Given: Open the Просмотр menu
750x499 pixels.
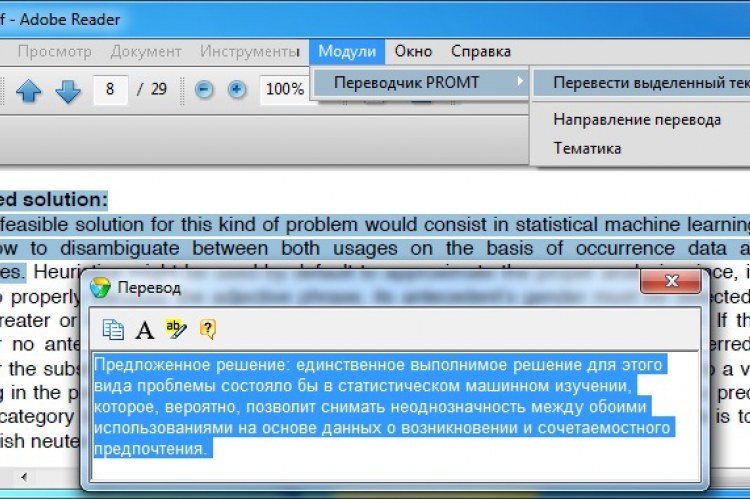Looking at the screenshot, I should [55, 52].
